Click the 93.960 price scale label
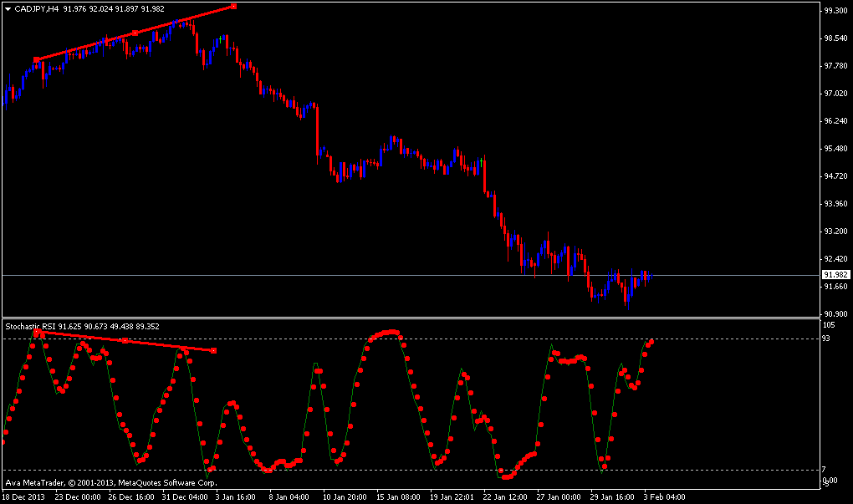Image resolution: width=853 pixels, height=504 pixels. click(835, 203)
